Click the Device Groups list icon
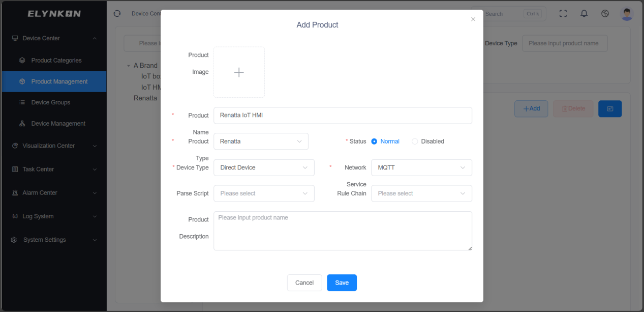The image size is (644, 312). 22,102
